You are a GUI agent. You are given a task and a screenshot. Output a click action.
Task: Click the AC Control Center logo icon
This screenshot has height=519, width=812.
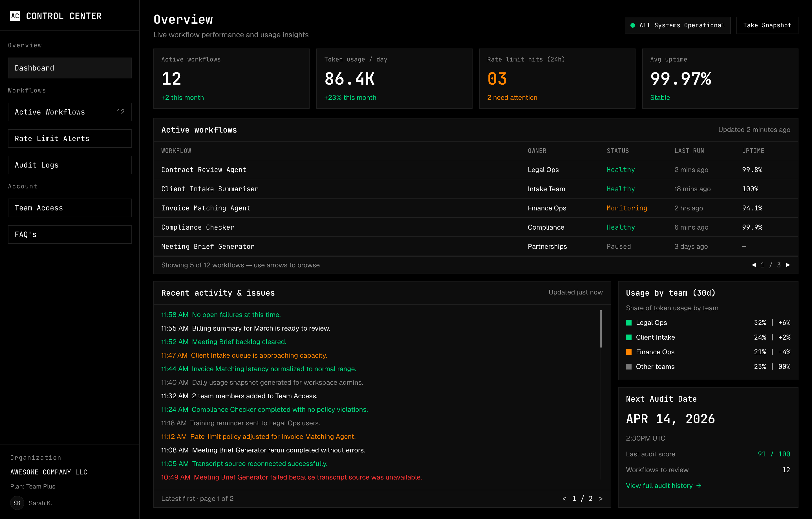[x=15, y=16]
